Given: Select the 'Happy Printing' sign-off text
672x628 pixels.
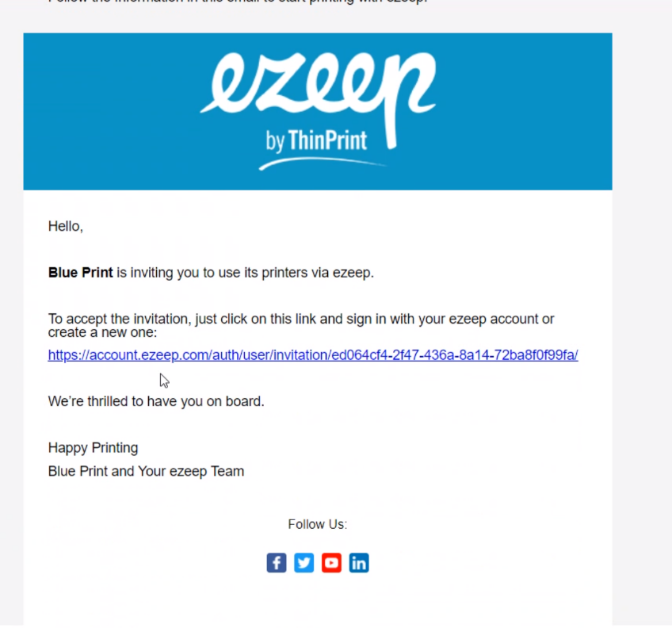Looking at the screenshot, I should [93, 447].
